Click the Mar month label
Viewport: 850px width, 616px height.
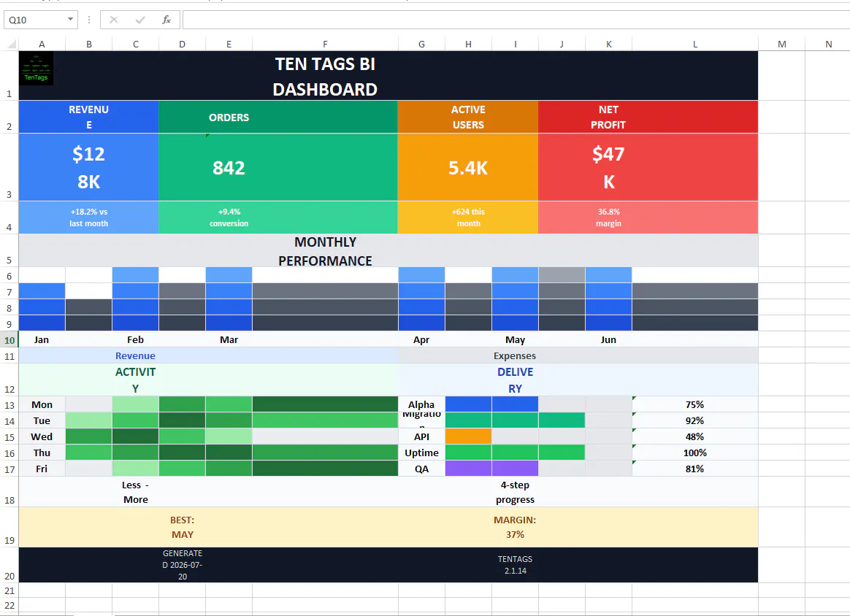(229, 339)
